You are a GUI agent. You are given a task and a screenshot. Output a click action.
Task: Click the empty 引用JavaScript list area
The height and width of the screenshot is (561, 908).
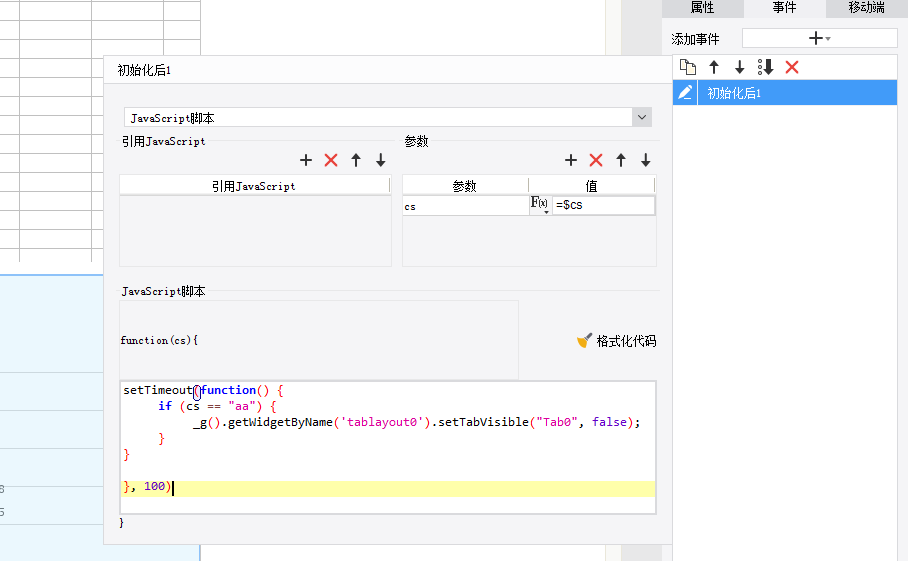tap(255, 231)
